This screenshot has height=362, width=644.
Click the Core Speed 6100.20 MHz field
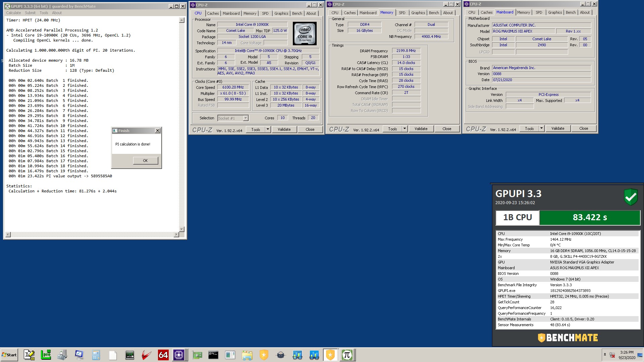(x=233, y=87)
